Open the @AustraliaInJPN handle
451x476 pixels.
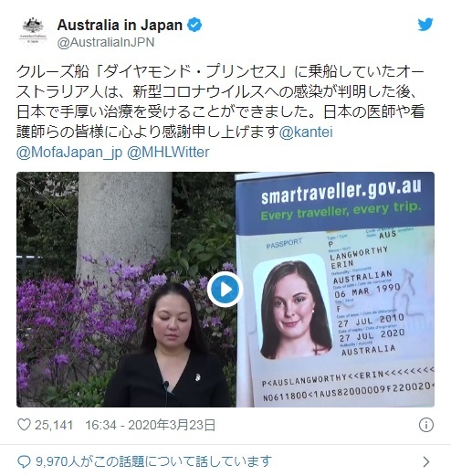[x=106, y=42]
